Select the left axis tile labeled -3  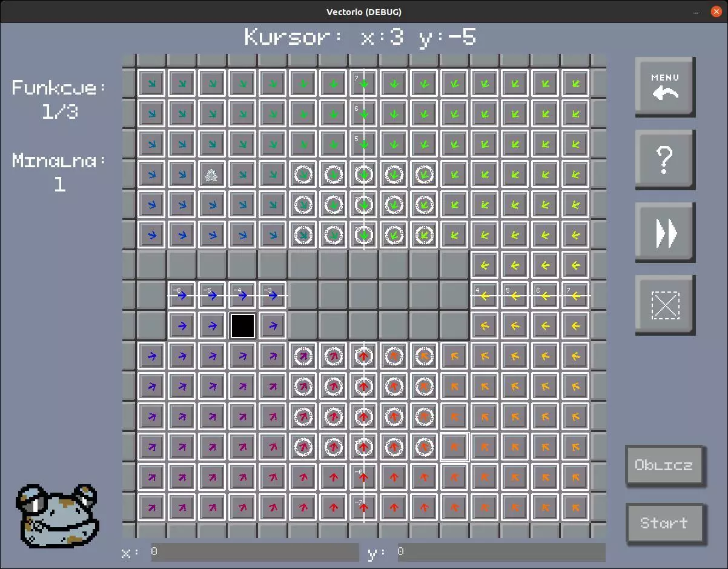coord(273,296)
